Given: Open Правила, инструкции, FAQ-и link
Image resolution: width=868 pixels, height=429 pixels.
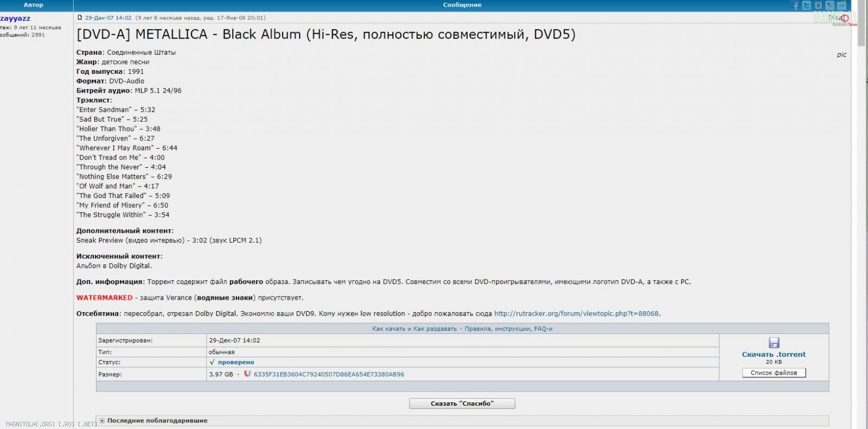Looking at the screenshot, I should tap(508, 329).
